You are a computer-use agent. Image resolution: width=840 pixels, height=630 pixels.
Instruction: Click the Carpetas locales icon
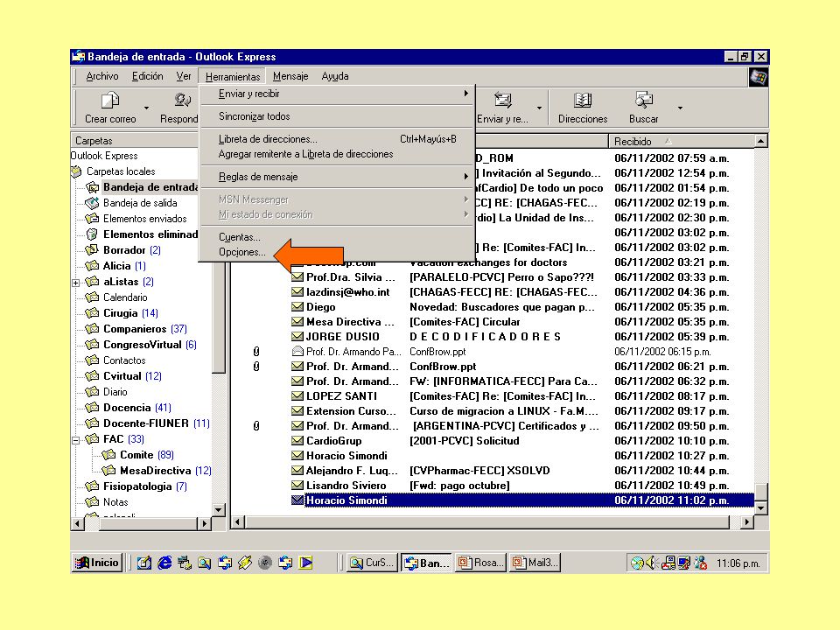[x=75, y=171]
